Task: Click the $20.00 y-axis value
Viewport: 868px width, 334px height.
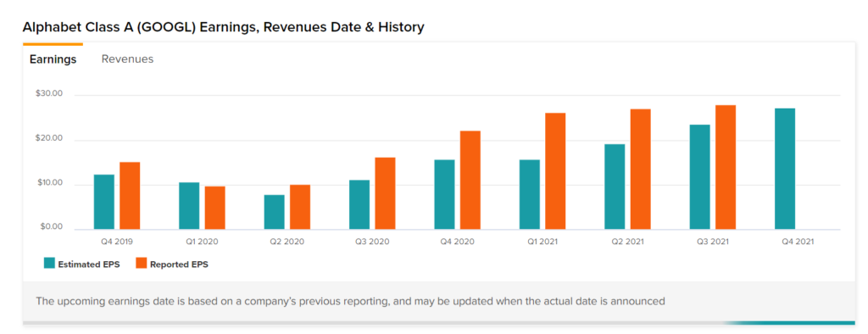Action: 49,138
